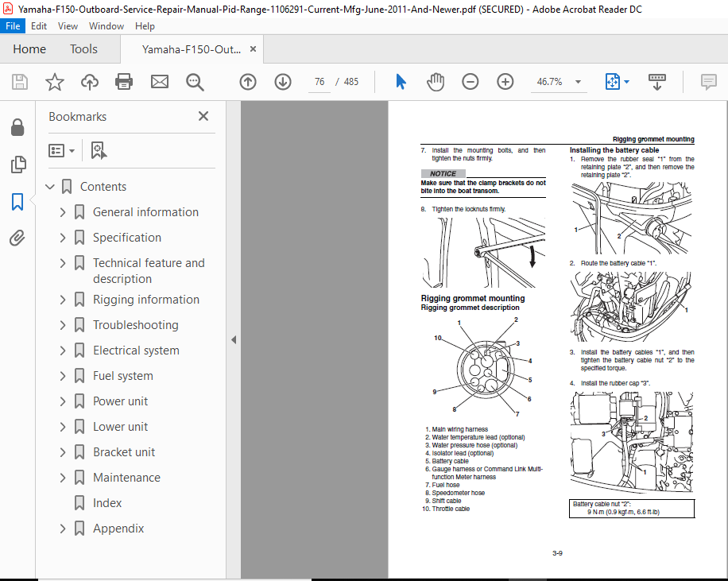Open the File menu

pos(13,26)
